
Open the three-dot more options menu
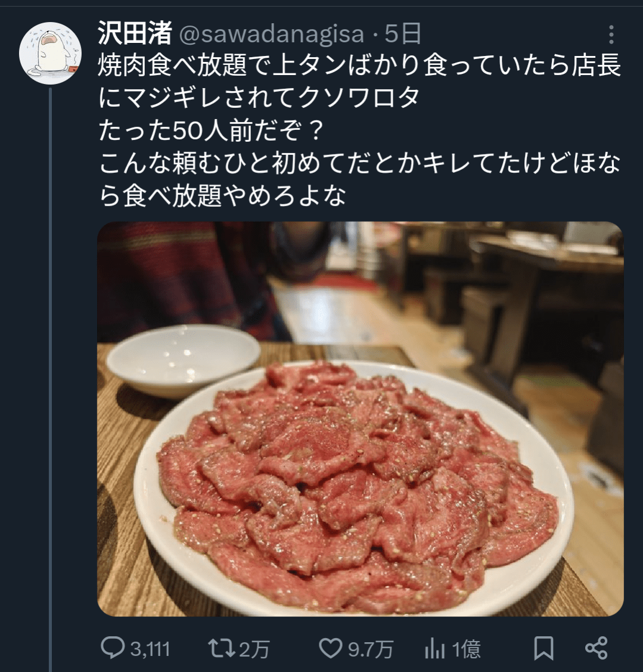pyautogui.click(x=611, y=35)
